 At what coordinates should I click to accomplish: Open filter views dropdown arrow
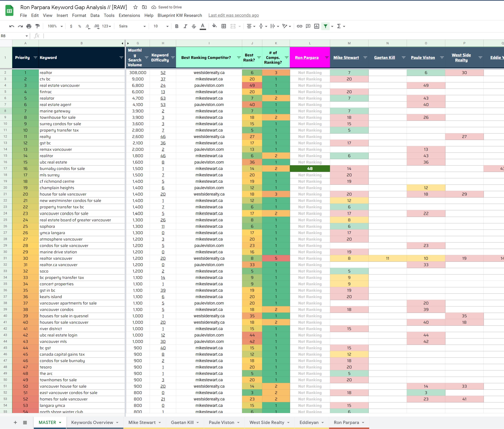[332, 26]
